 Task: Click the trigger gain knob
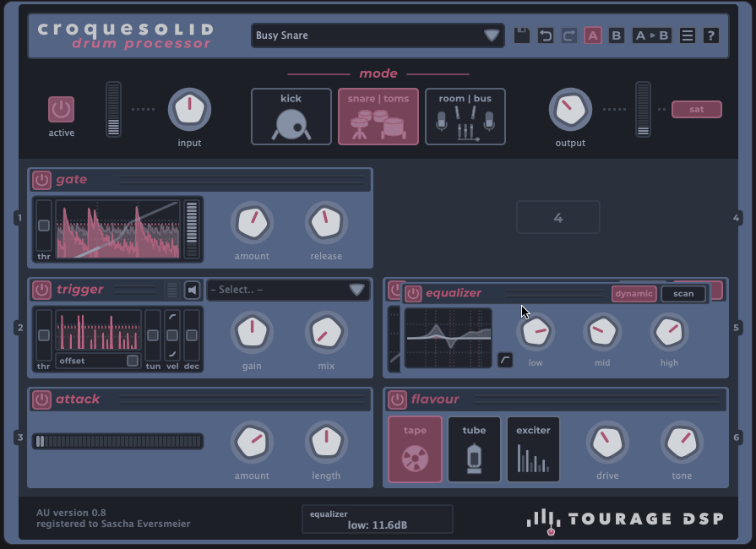[x=253, y=333]
